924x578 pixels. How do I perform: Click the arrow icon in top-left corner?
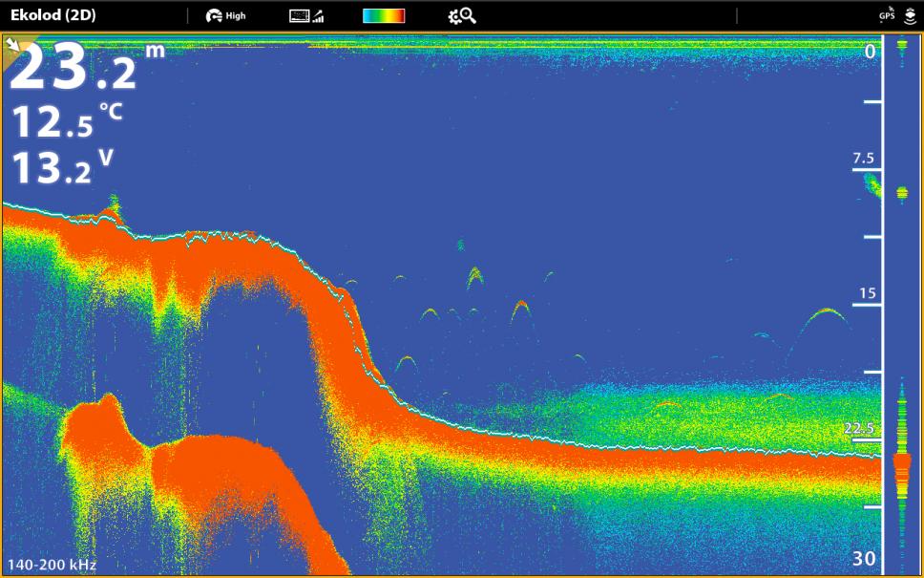(13, 46)
